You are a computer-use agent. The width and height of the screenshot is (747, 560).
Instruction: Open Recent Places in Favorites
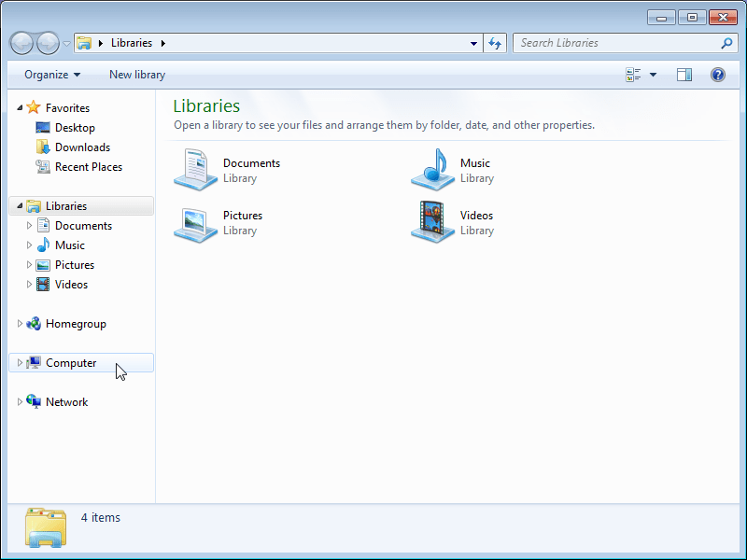[x=89, y=167]
